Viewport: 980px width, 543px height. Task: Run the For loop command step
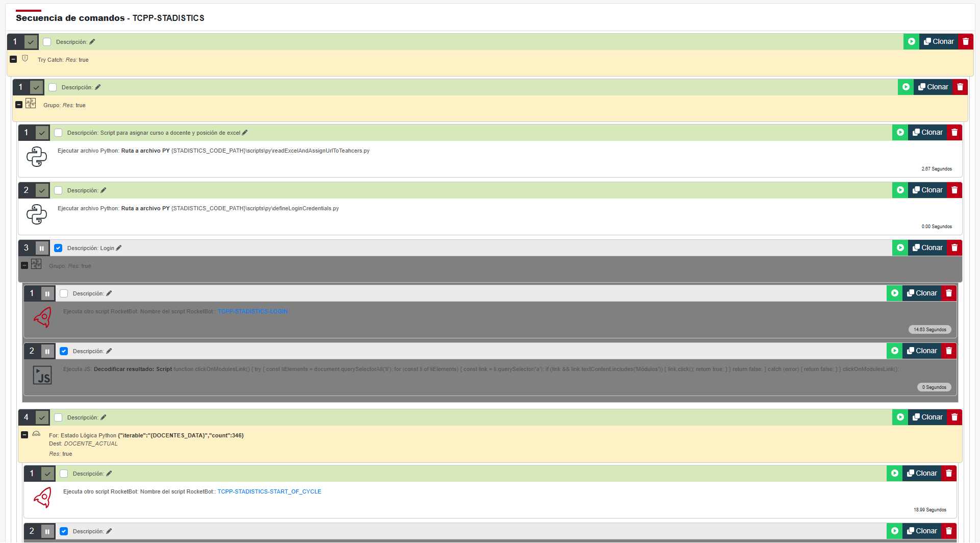(900, 417)
